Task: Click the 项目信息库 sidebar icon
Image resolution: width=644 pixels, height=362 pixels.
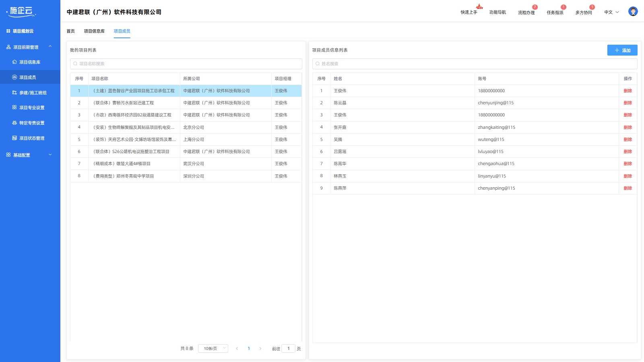Action: 14,62
